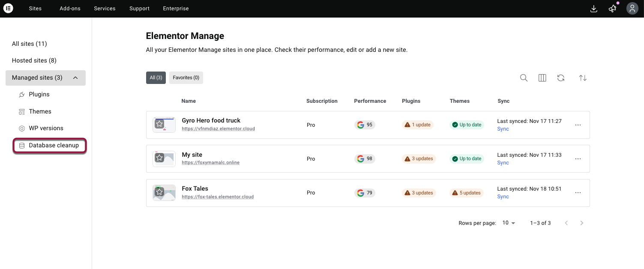This screenshot has height=269, width=644.
Task: Star the Fox Tales site thumbnail
Action: [x=159, y=192]
